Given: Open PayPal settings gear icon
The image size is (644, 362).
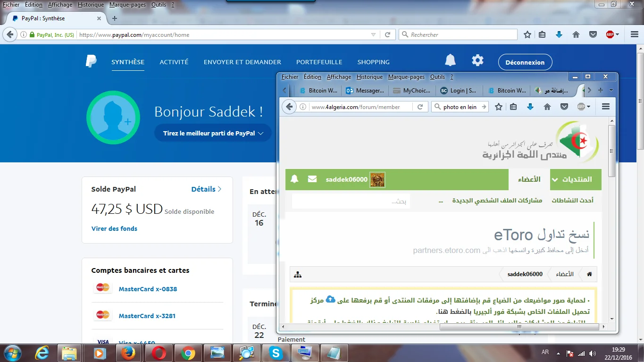Looking at the screenshot, I should 477,61.
